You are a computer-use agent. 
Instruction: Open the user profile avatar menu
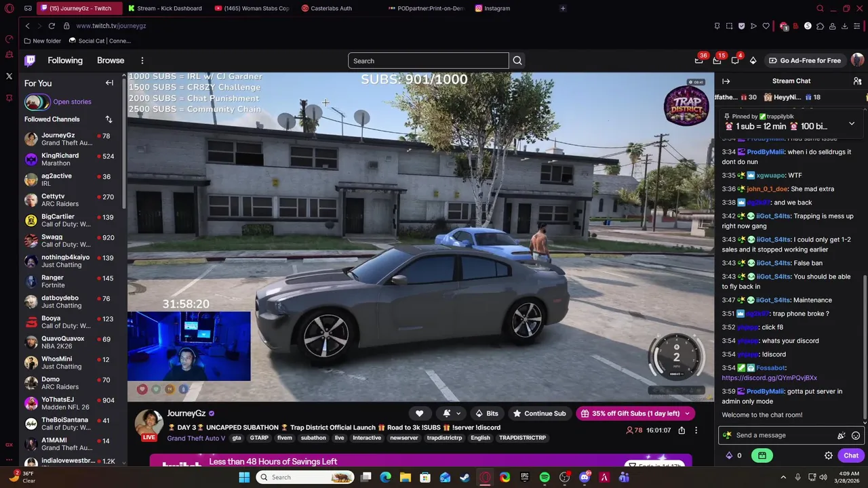(x=857, y=60)
